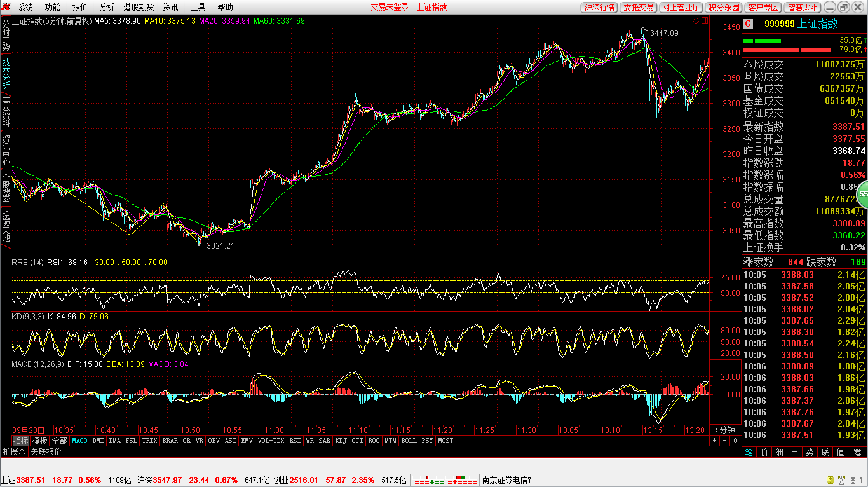Image resolution: width=868 pixels, height=487 pixels.
Task: Click the split-panel square icon above the chart
Action: coord(703,21)
